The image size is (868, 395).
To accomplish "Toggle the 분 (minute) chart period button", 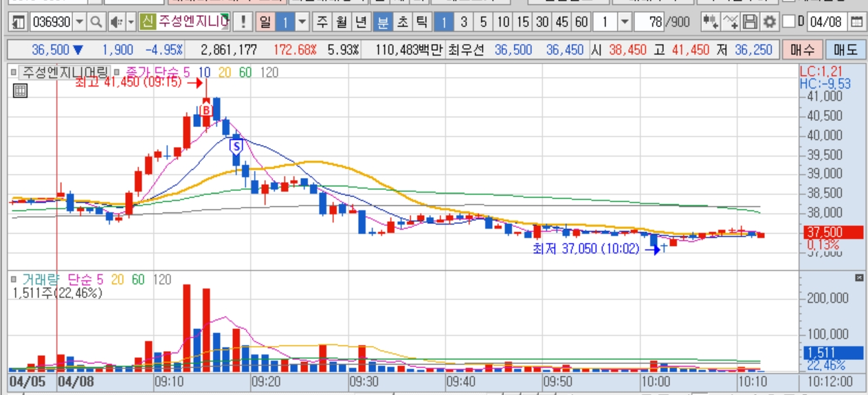I will pyautogui.click(x=382, y=22).
